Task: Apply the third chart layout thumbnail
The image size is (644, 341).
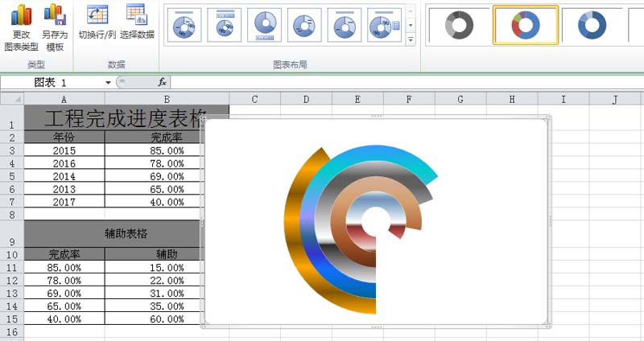Action: 265,25
